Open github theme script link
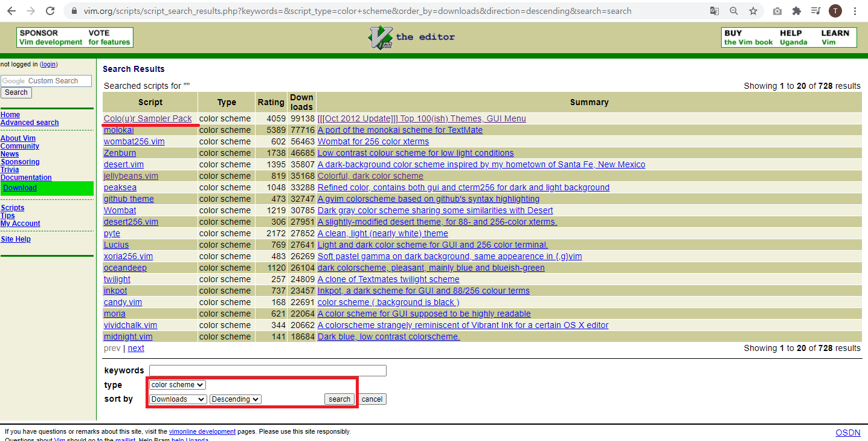This screenshot has height=441, width=868. [129, 199]
